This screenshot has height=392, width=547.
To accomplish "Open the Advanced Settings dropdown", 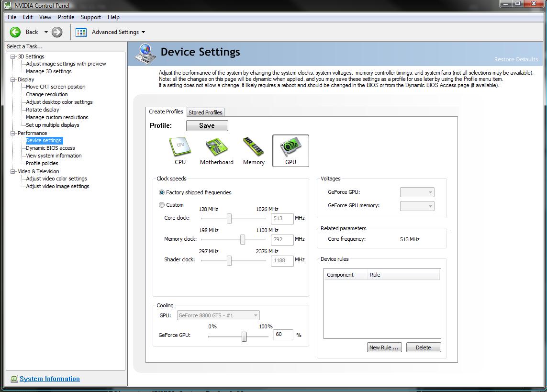I will 143,32.
